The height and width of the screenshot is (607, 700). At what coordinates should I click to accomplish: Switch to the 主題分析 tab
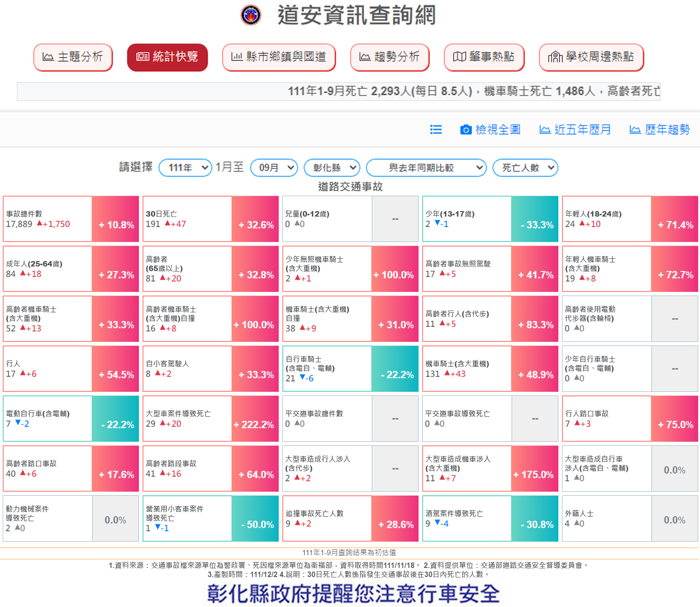tap(73, 57)
